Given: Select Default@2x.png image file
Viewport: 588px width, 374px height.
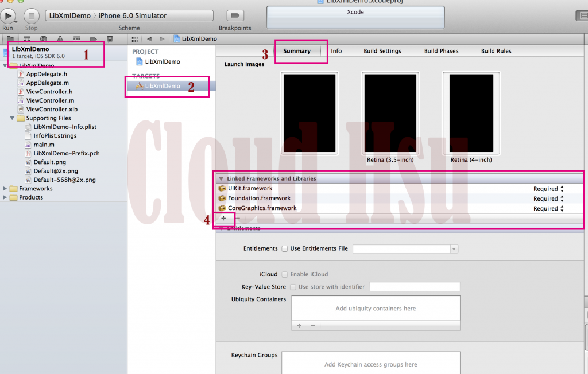Looking at the screenshot, I should click(56, 171).
